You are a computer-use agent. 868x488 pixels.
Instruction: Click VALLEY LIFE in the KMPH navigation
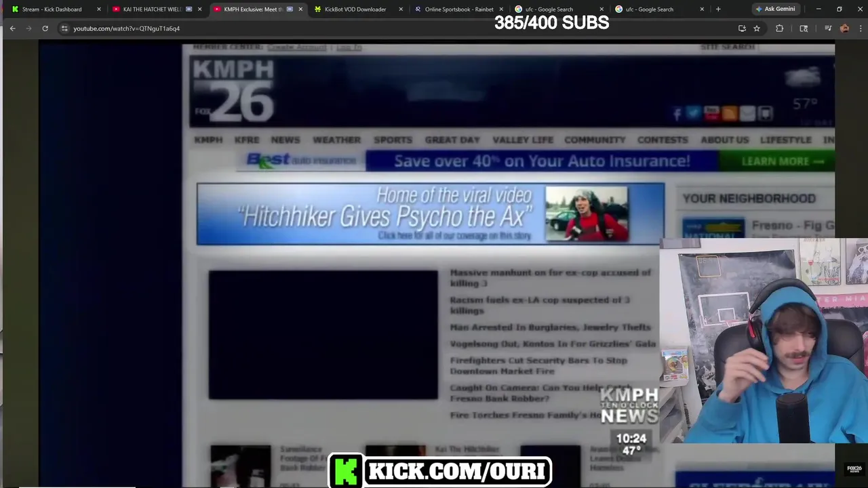[523, 140]
